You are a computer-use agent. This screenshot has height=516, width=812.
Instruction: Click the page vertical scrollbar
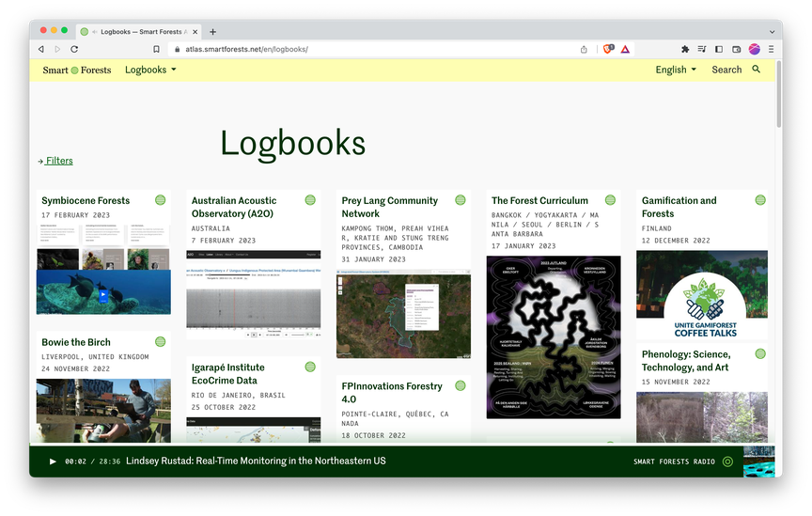(779, 96)
